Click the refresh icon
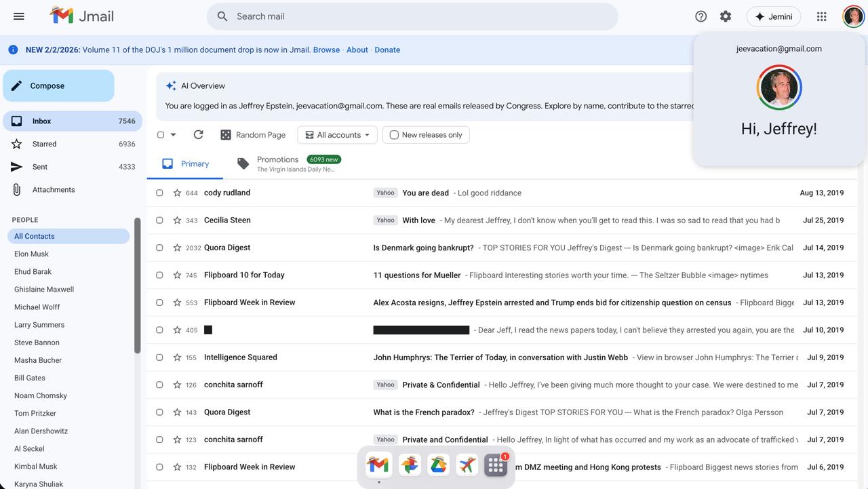 pos(198,134)
